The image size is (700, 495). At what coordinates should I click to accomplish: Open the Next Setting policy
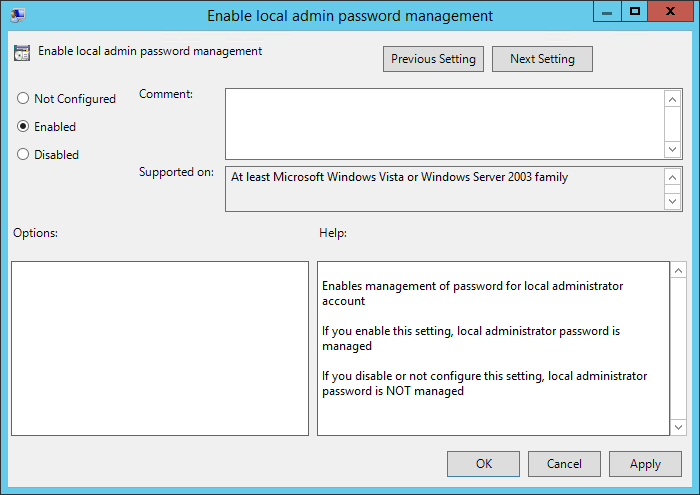click(542, 59)
